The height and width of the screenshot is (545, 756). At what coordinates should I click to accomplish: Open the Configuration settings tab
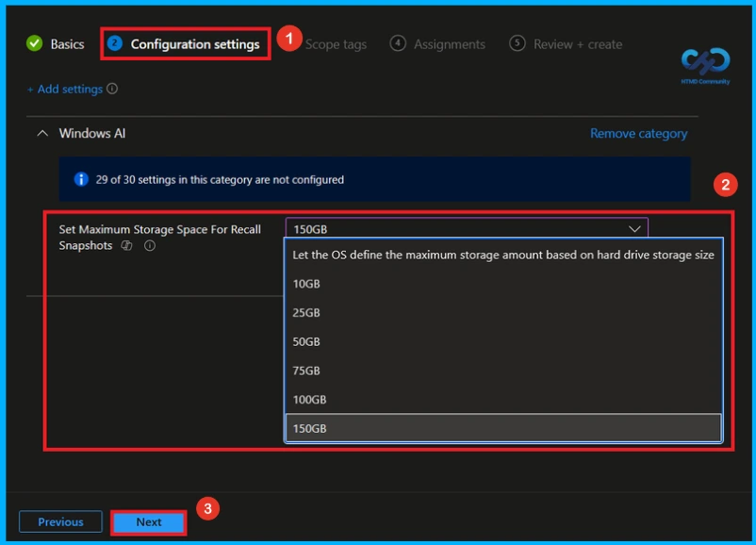(195, 44)
